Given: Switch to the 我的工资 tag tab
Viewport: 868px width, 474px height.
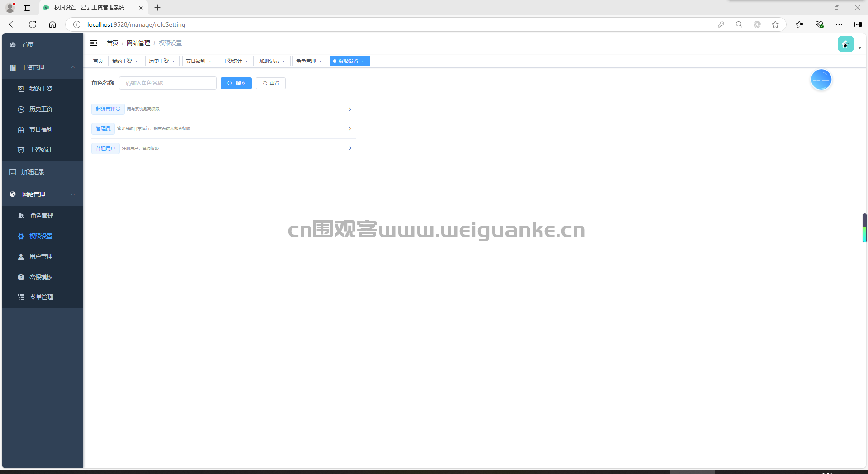Looking at the screenshot, I should (122, 61).
